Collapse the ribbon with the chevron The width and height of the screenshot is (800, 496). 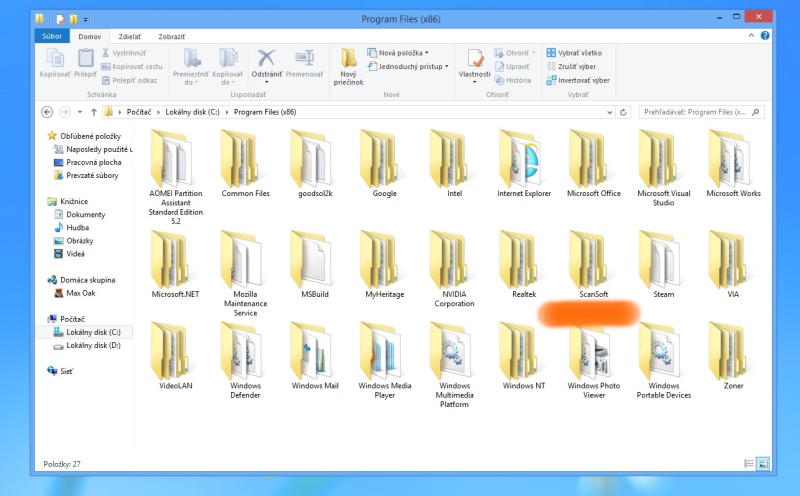(751, 36)
